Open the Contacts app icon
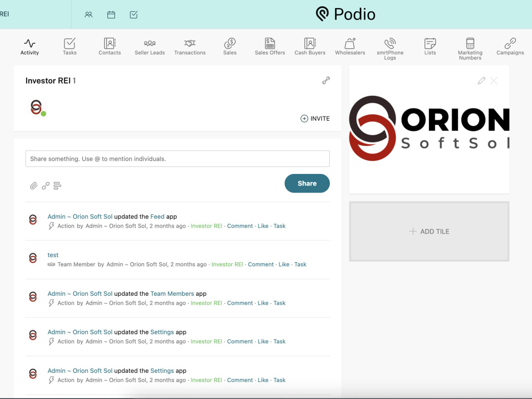This screenshot has width=532, height=399. tap(110, 47)
